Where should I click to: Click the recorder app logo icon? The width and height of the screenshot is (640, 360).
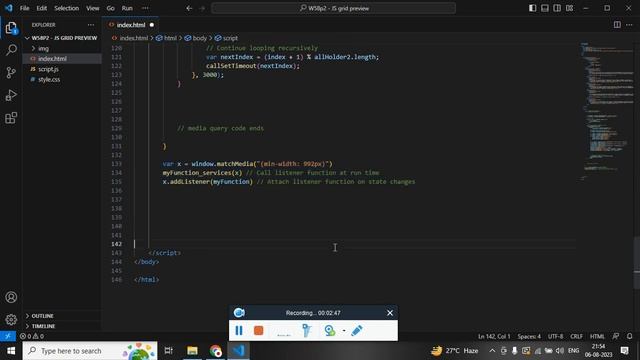point(239,313)
